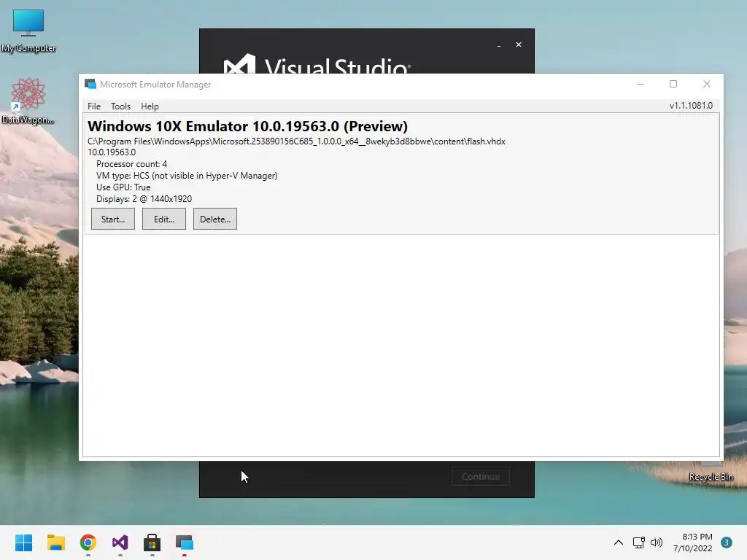This screenshot has width=747, height=560.
Task: Show hidden system tray icons
Action: 619,542
